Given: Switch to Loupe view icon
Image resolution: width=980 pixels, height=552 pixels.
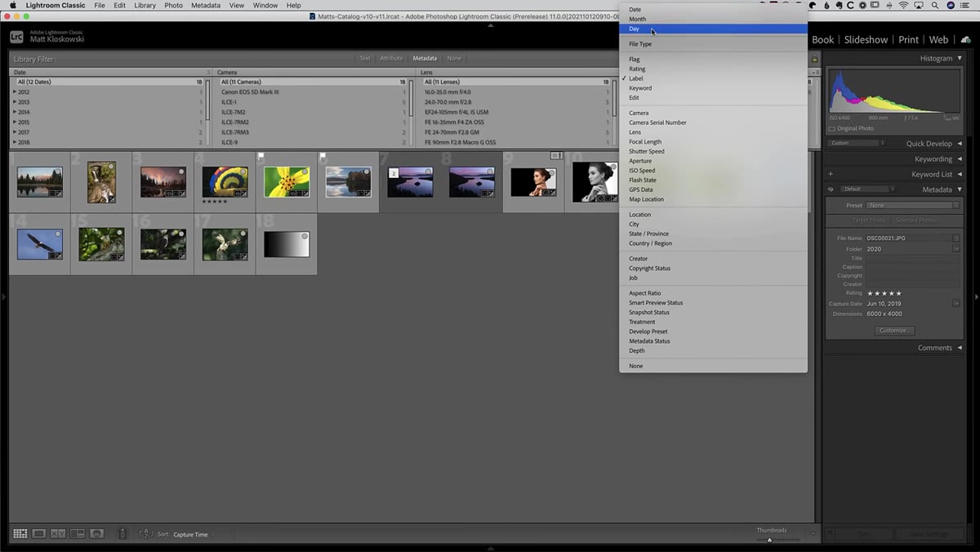Looking at the screenshot, I should pyautogui.click(x=39, y=533).
